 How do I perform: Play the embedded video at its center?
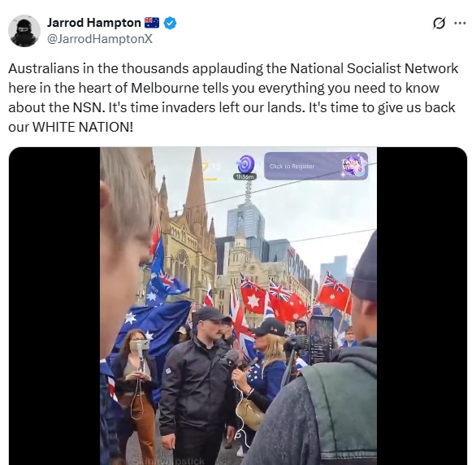pyautogui.click(x=238, y=306)
